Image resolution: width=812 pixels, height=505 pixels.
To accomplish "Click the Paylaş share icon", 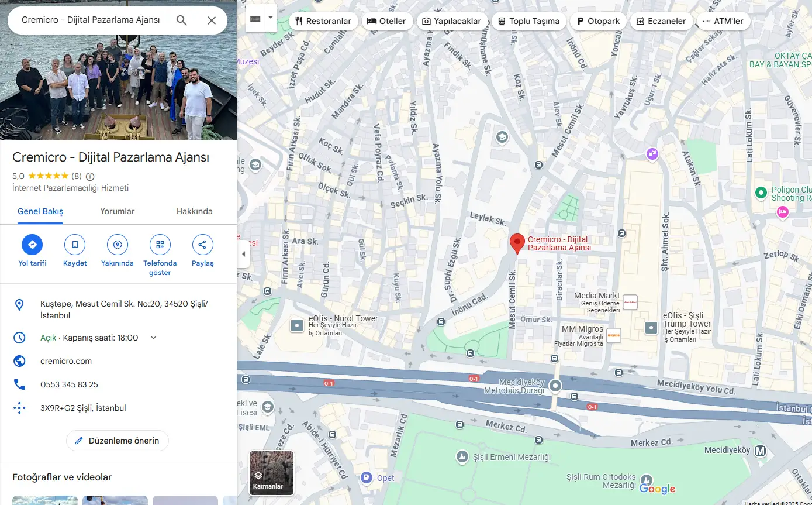I will pos(203,245).
